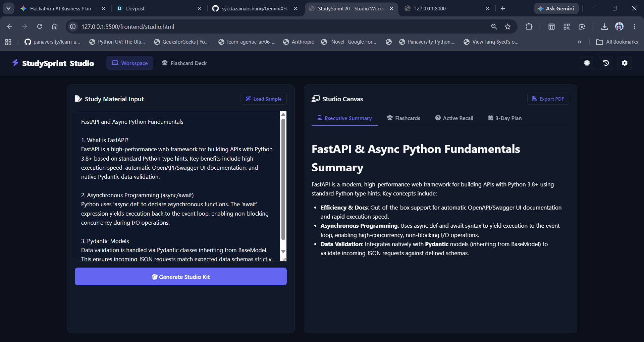644x342 pixels.
Task: Open the Chrome three-dot menu
Action: coord(634,26)
